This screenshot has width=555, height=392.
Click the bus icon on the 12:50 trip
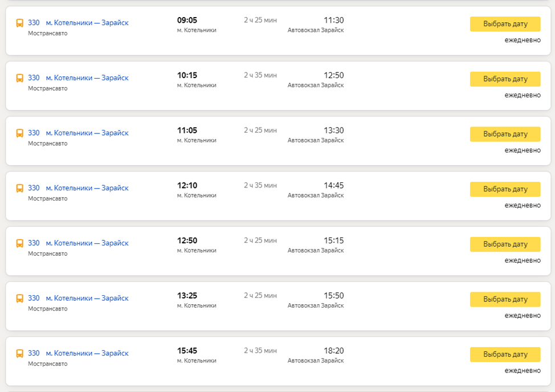[x=20, y=244]
